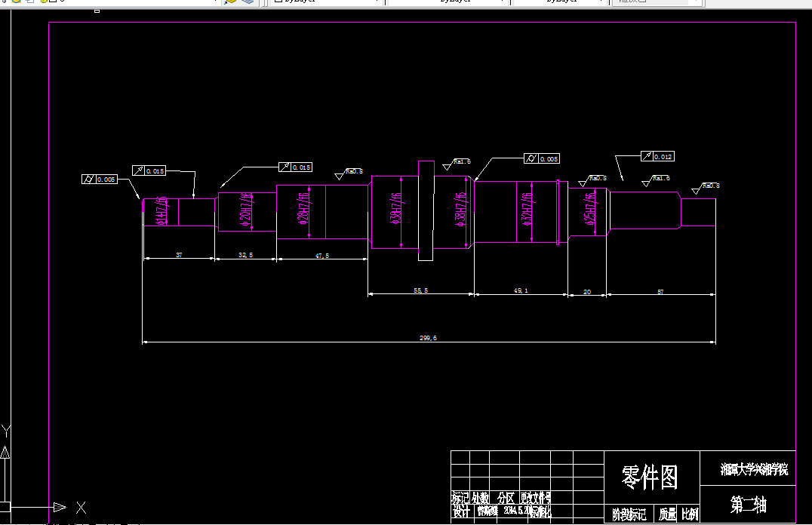Click the UCS icon X axis label
The height and width of the screenshot is (525, 812).
pyautogui.click(x=82, y=508)
